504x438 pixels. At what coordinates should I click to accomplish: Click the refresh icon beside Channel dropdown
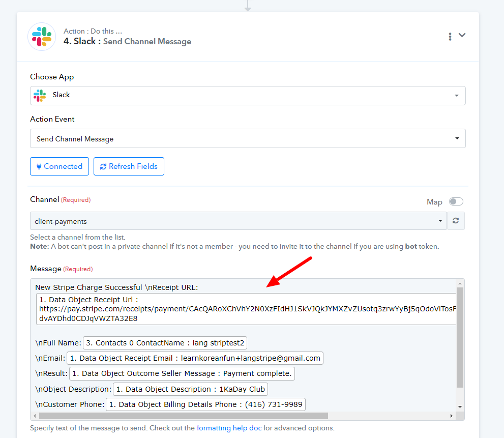point(456,221)
